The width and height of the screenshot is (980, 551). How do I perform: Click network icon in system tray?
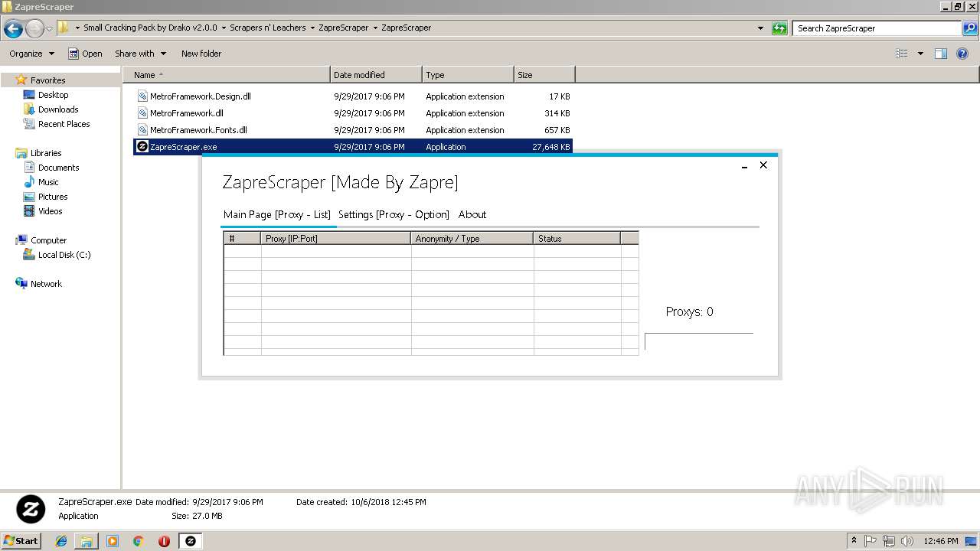889,541
